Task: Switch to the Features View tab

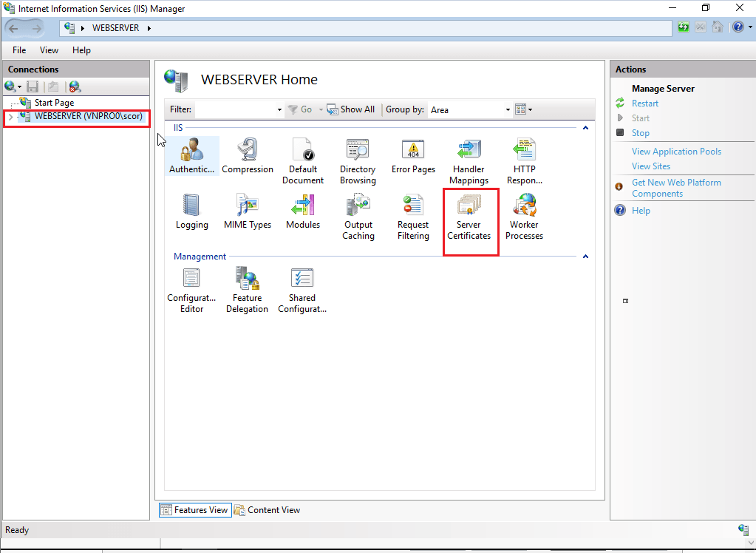Action: 195,510
